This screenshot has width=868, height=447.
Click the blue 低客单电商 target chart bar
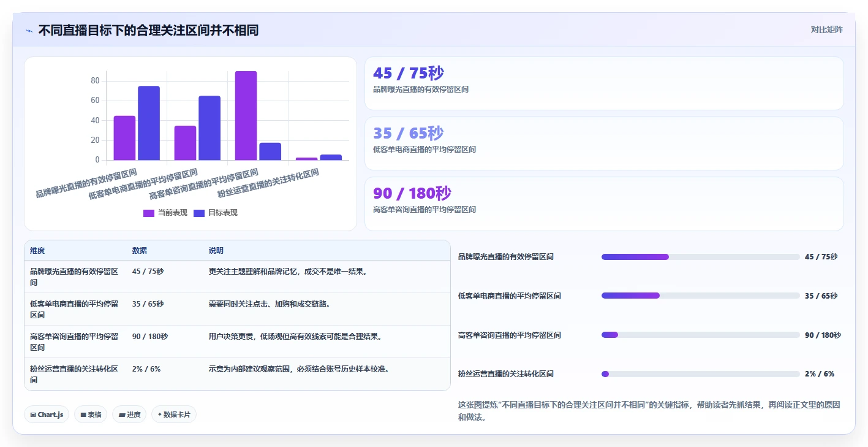(209, 128)
